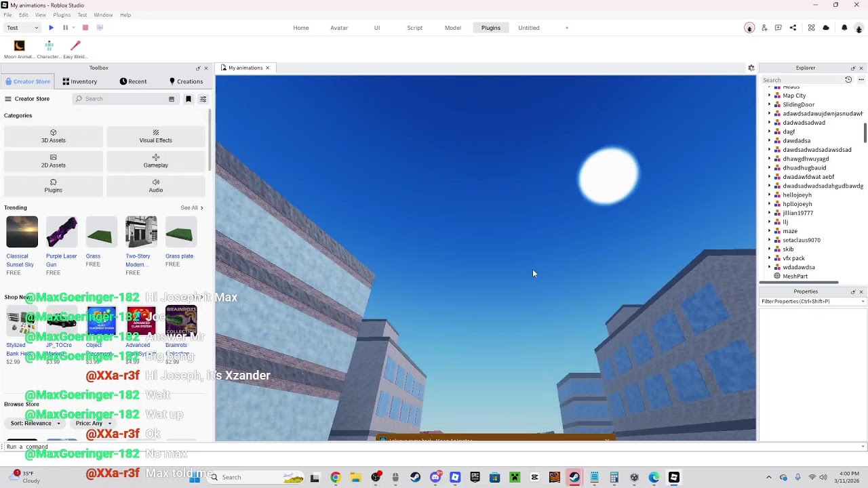Switch to the Script ribbon tab
The width and height of the screenshot is (868, 488).
point(415,28)
